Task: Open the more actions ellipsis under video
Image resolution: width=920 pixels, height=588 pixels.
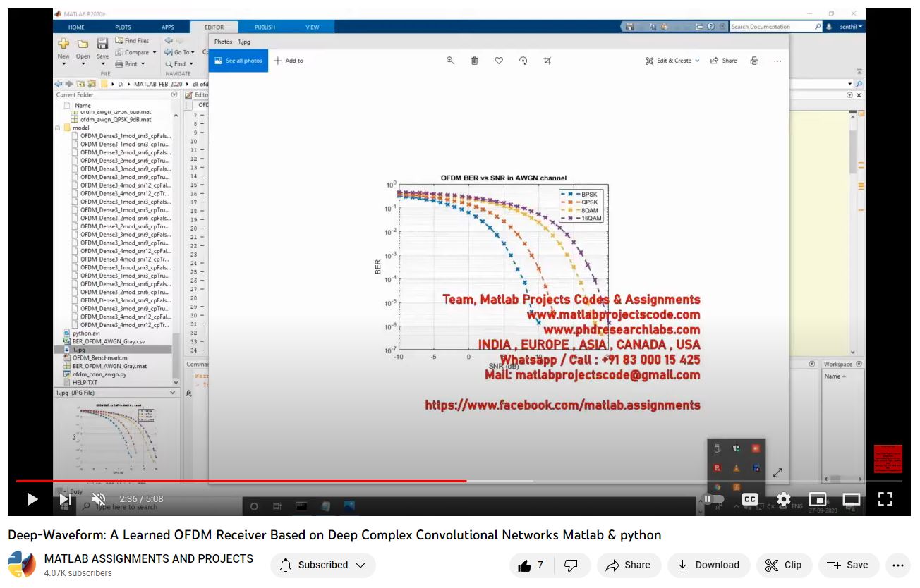Action: click(x=897, y=565)
